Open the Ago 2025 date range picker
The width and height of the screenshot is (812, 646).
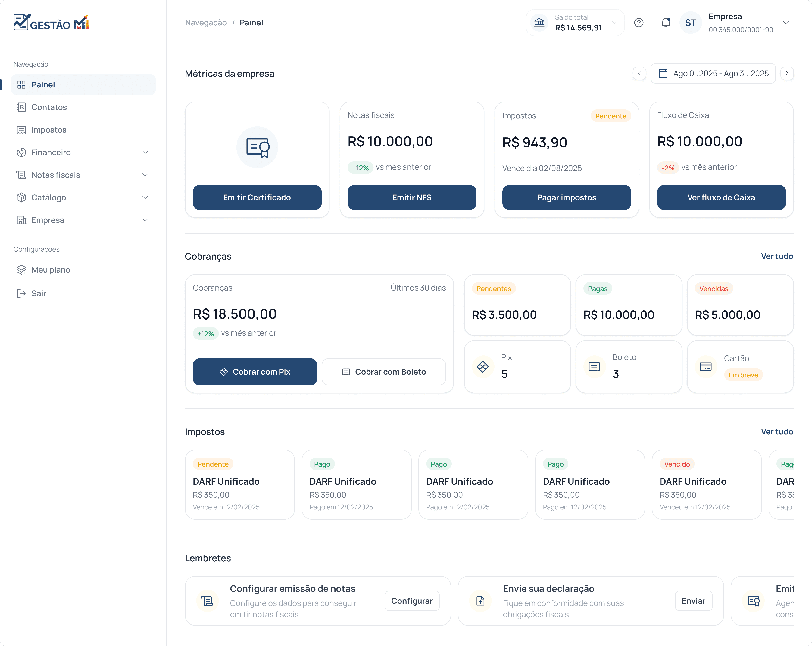click(x=713, y=73)
